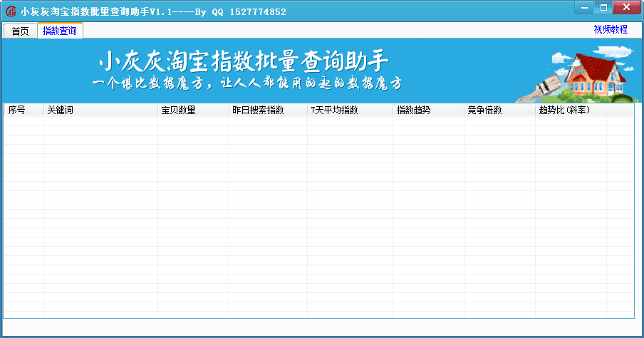
Task: Click the red app logo in title bar
Action: (11, 11)
